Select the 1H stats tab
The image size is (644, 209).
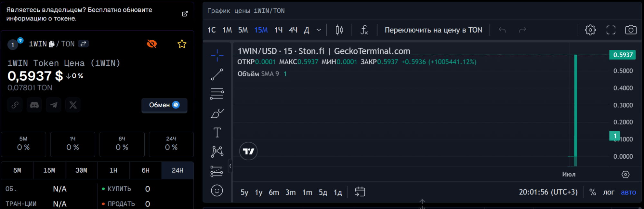click(x=113, y=170)
